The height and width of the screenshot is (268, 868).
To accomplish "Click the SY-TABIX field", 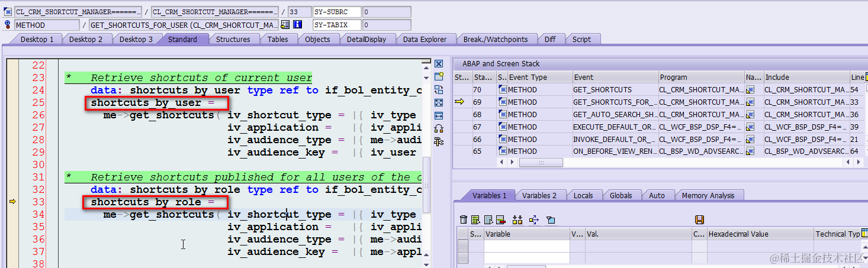I will tap(337, 25).
